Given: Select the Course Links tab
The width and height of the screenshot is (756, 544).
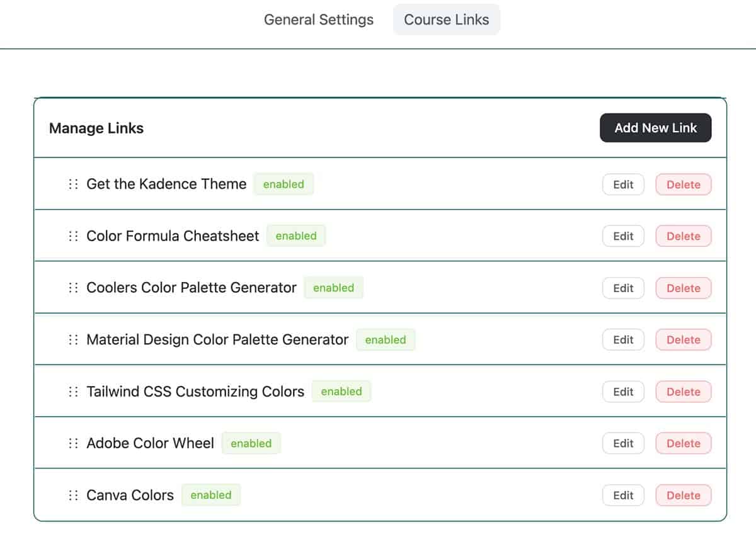Looking at the screenshot, I should (447, 20).
